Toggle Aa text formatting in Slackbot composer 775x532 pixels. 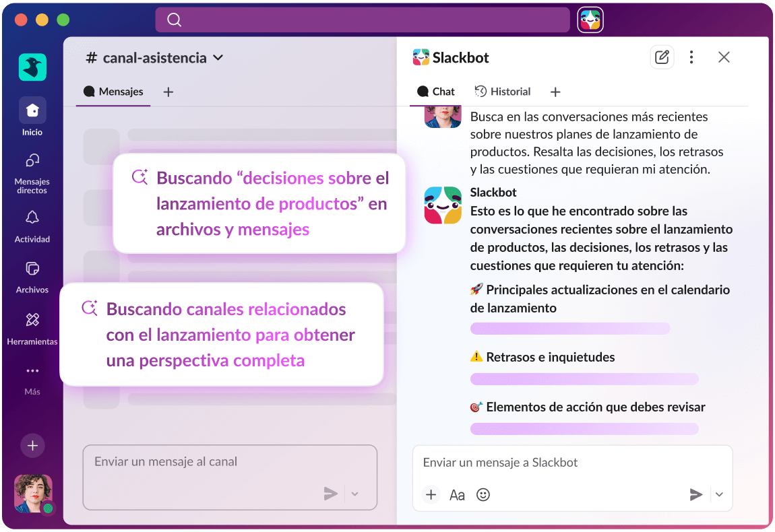(x=457, y=495)
